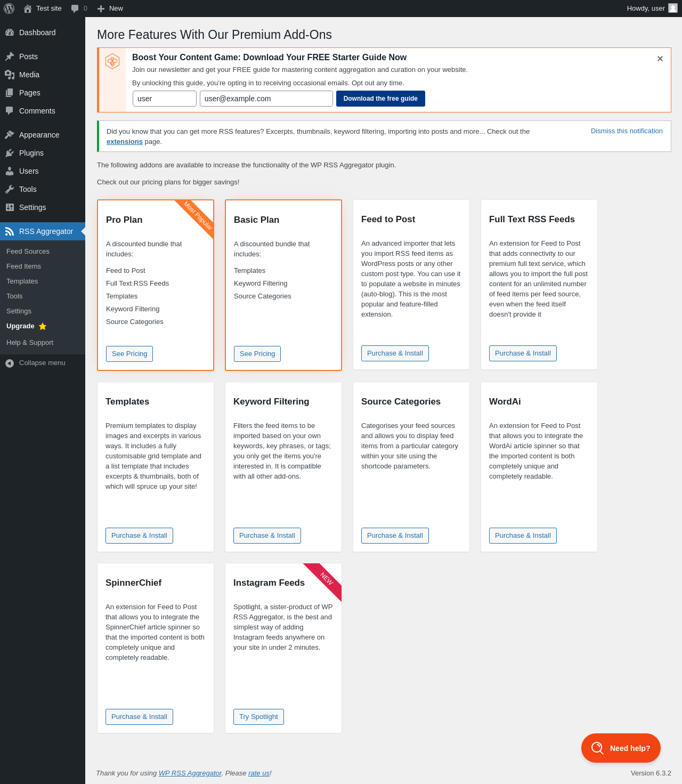Click the Collapse menu arrow icon
This screenshot has height=784, width=682.
tap(10, 363)
